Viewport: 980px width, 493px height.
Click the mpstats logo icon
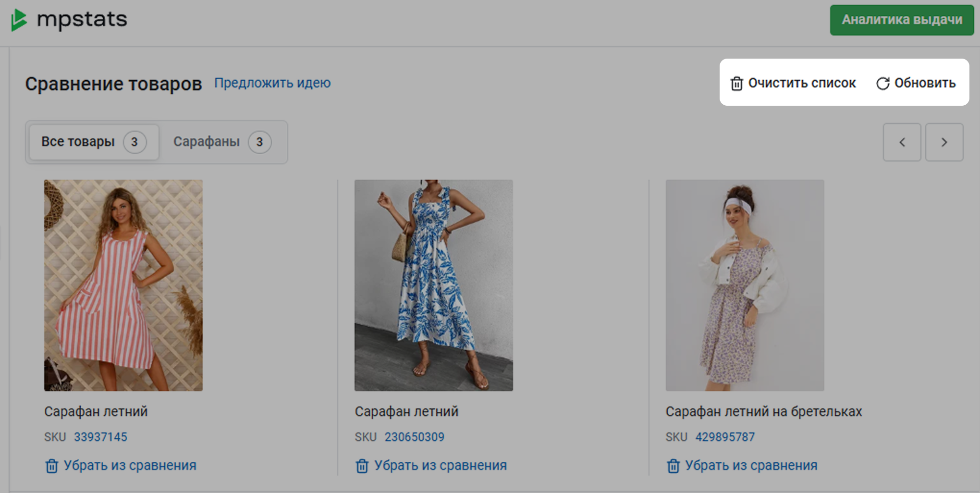[19, 20]
